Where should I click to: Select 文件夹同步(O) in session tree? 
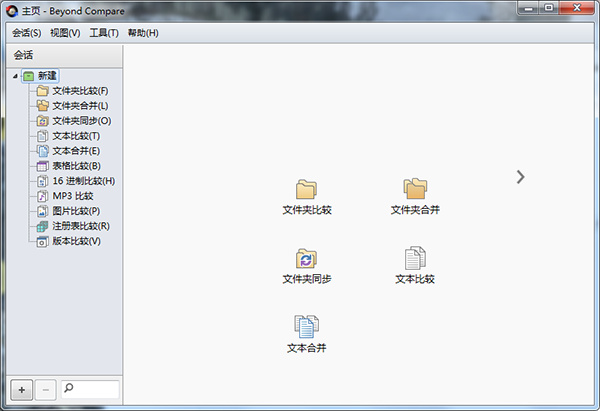[x=82, y=121]
